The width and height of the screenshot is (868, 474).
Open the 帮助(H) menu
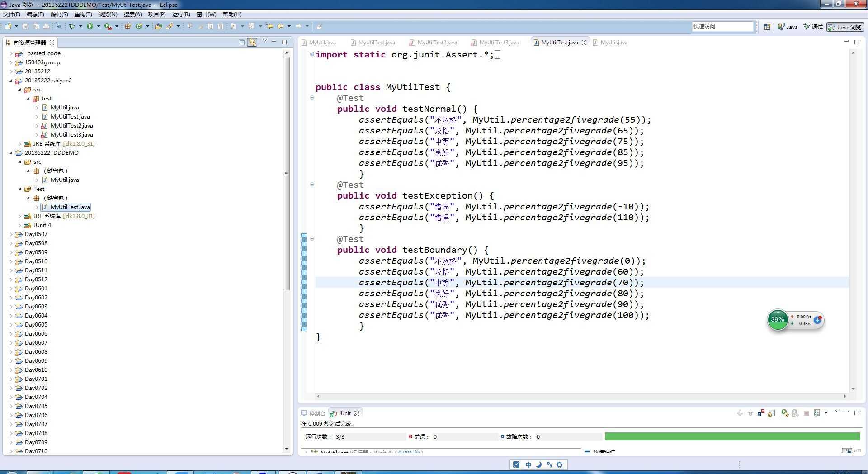pos(232,14)
